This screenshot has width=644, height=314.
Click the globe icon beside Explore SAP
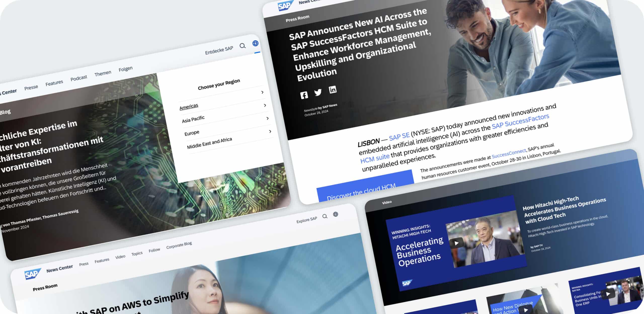[336, 214]
